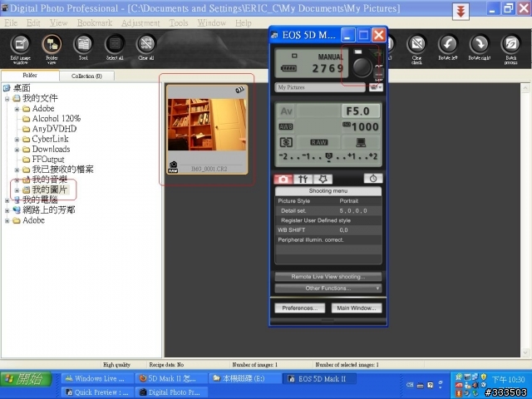Open the Edit menu
This screenshot has width=532, height=399.
pos(33,22)
